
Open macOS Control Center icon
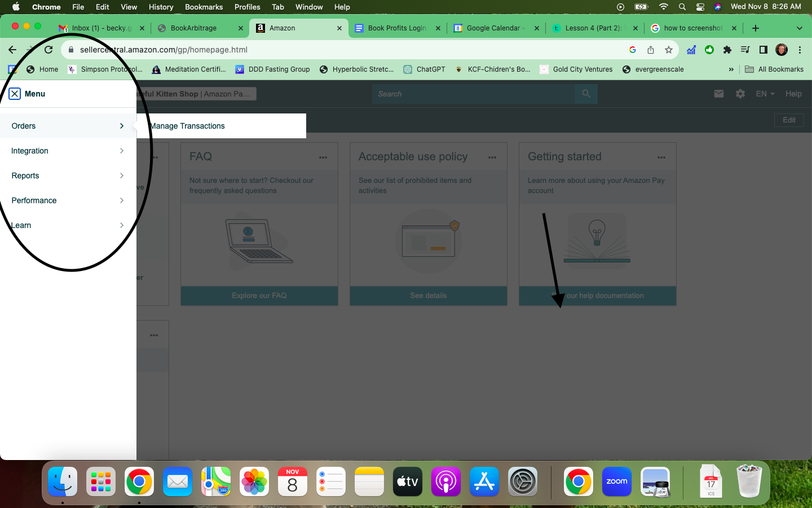coord(700,7)
